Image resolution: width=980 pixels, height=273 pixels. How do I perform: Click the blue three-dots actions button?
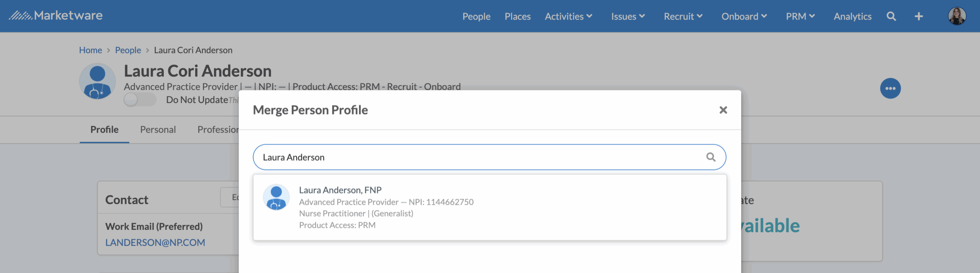pyautogui.click(x=890, y=88)
